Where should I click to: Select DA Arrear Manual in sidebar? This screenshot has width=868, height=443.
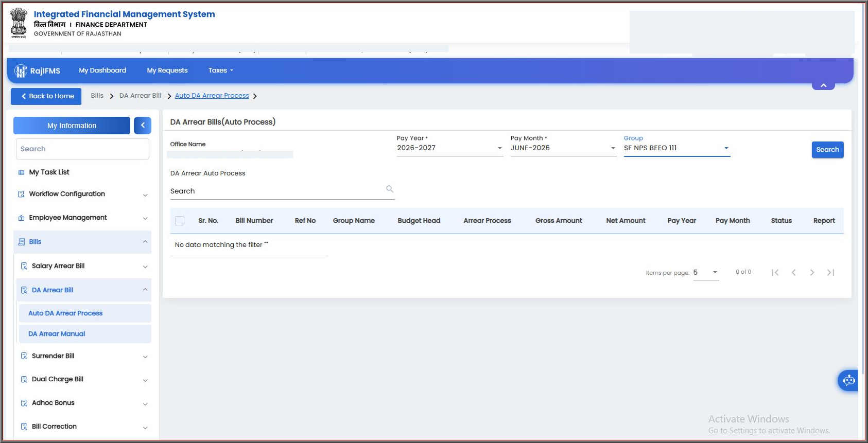coord(85,334)
